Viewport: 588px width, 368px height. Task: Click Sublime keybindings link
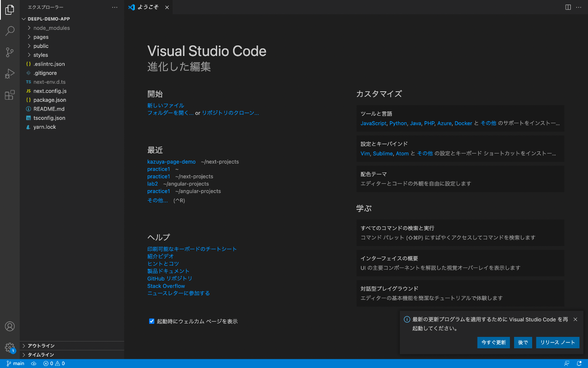pyautogui.click(x=383, y=154)
